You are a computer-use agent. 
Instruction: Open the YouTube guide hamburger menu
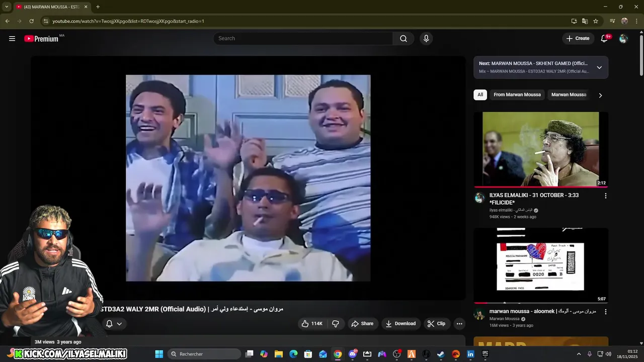click(x=12, y=38)
